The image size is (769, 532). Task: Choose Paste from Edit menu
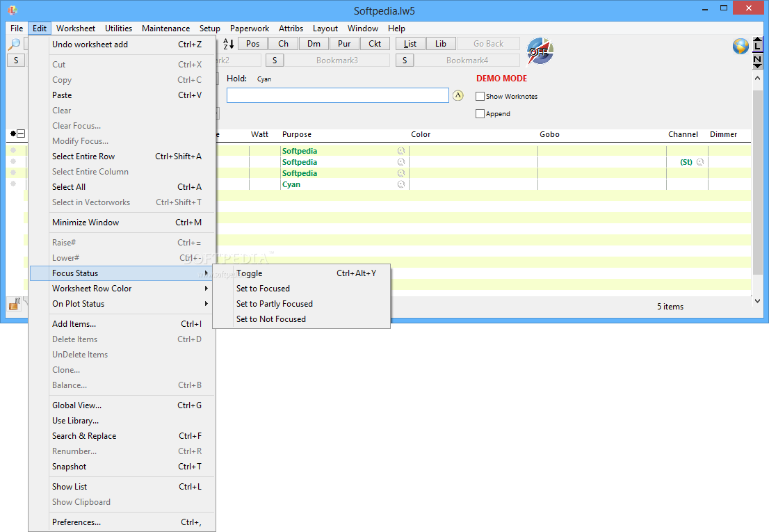pos(122,95)
